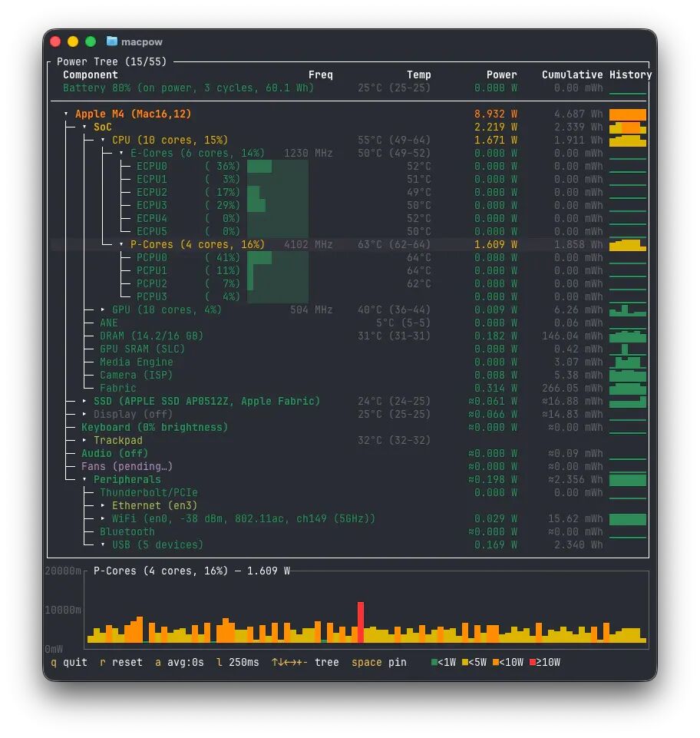This screenshot has width=700, height=738.
Task: Expand the Display (off) node
Action: [84, 414]
